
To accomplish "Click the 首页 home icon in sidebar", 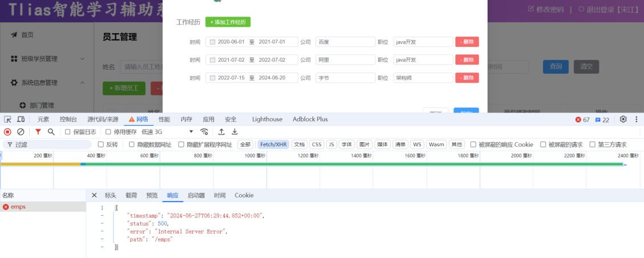I will tap(14, 35).
